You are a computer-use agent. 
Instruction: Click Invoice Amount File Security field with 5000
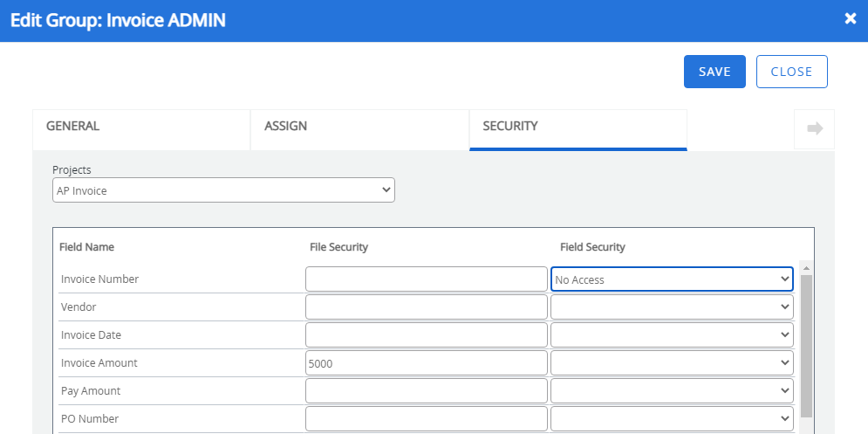click(x=426, y=363)
